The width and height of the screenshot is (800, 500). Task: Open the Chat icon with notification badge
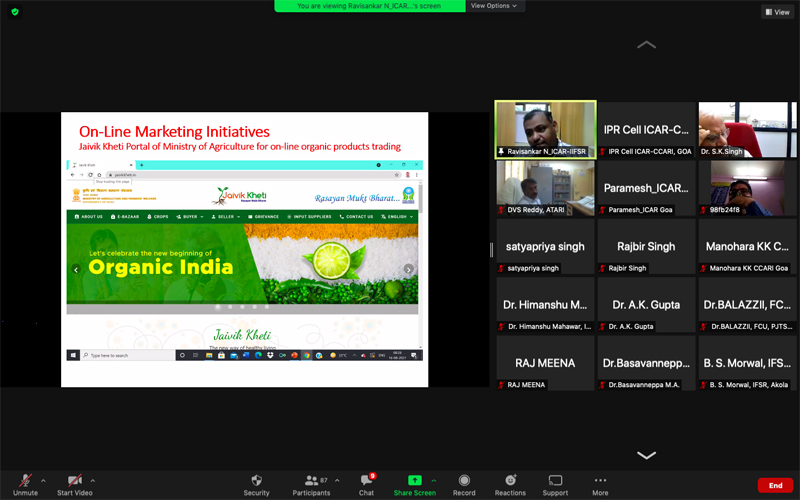click(x=366, y=480)
